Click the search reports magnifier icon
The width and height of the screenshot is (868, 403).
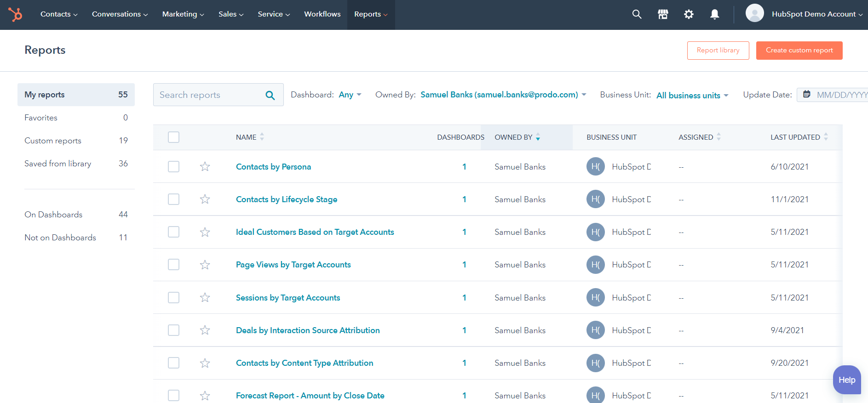pyautogui.click(x=270, y=95)
